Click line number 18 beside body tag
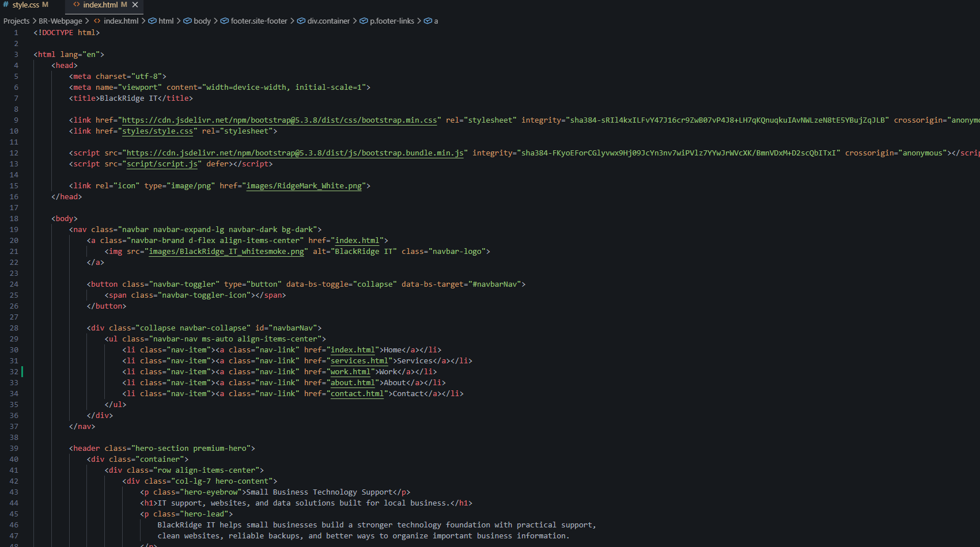Image resolution: width=980 pixels, height=547 pixels. coord(14,219)
